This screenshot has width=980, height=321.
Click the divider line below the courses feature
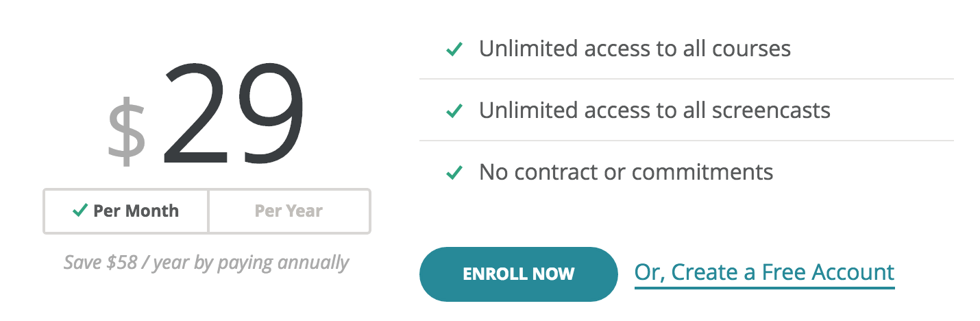(687, 80)
